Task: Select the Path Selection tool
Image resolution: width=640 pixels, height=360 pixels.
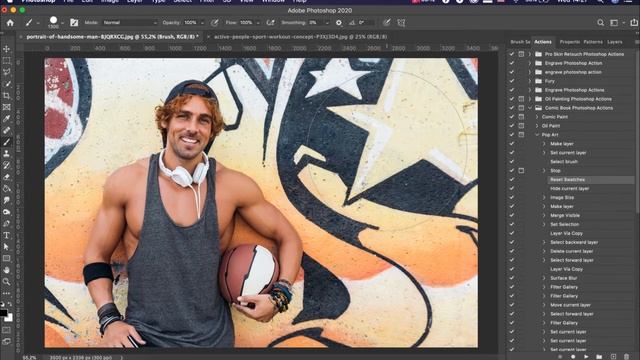Action: point(7,247)
